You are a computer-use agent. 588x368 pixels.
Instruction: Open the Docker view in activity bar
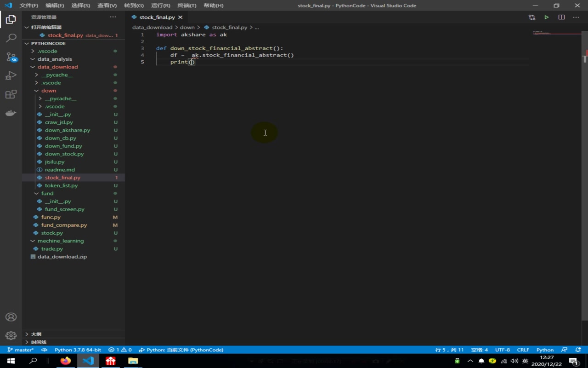tap(11, 113)
